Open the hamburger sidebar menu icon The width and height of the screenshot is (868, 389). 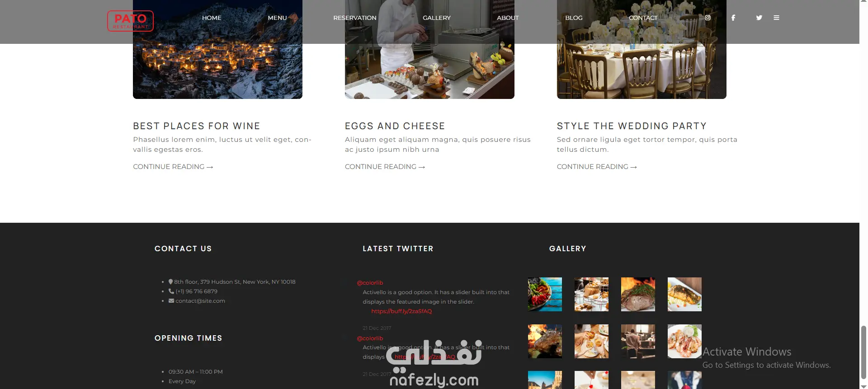(776, 18)
